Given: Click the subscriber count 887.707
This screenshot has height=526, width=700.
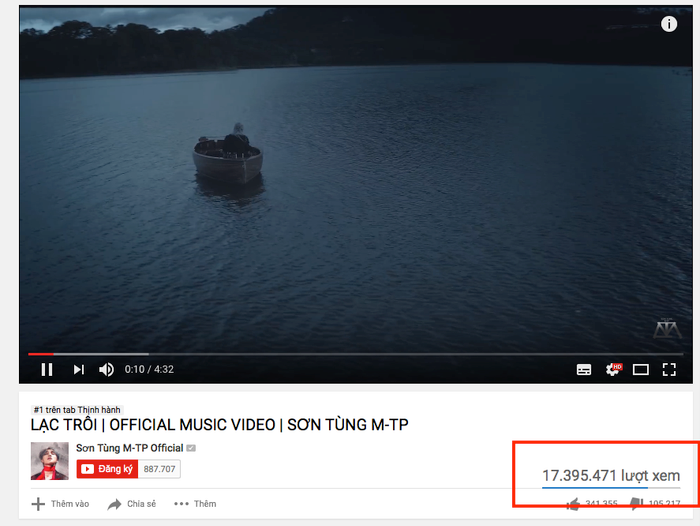Looking at the screenshot, I should [x=159, y=469].
